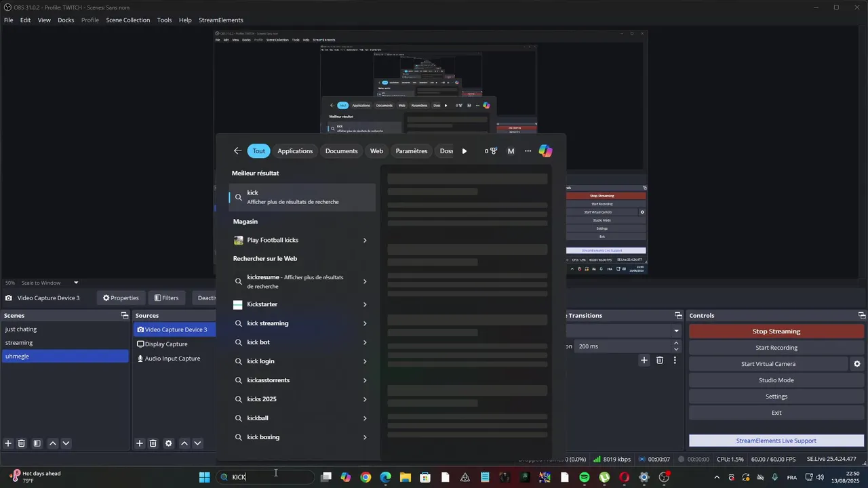Open Studio Mode
Viewport: 868px width, 488px height.
tap(776, 380)
